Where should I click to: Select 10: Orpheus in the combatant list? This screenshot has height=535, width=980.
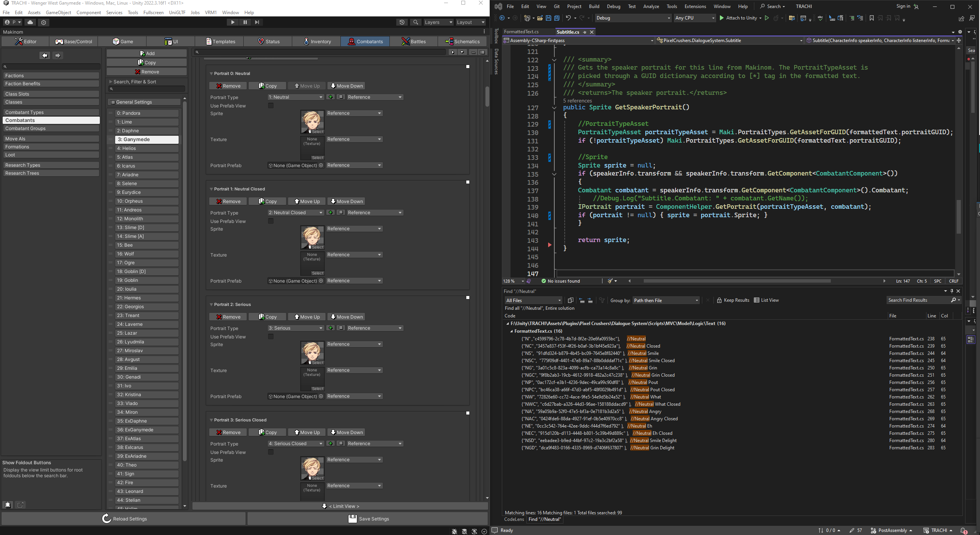147,201
